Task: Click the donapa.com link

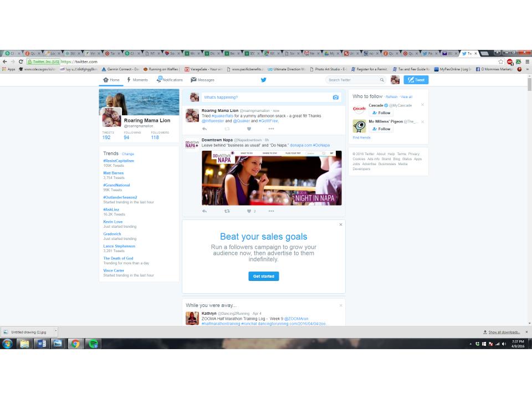Action: (300, 145)
